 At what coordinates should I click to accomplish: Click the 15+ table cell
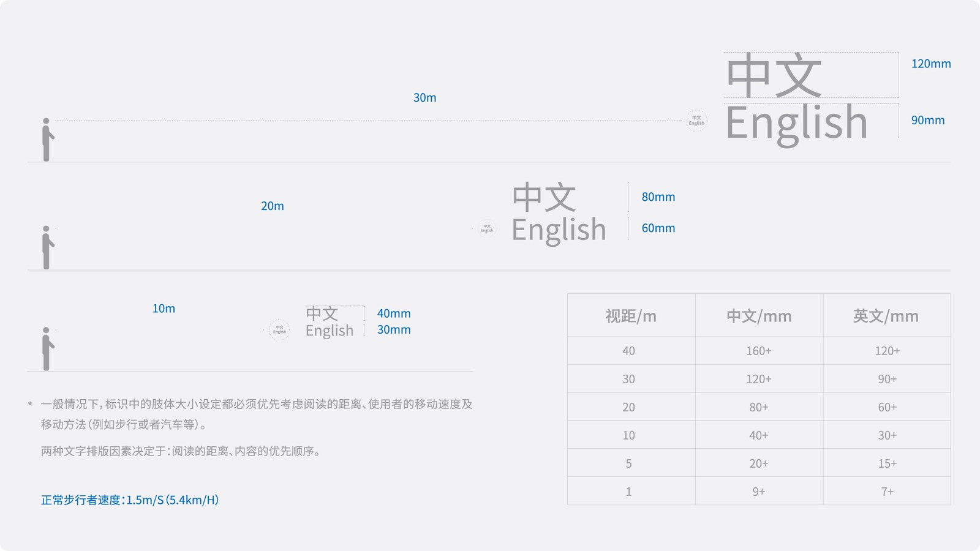tap(888, 463)
